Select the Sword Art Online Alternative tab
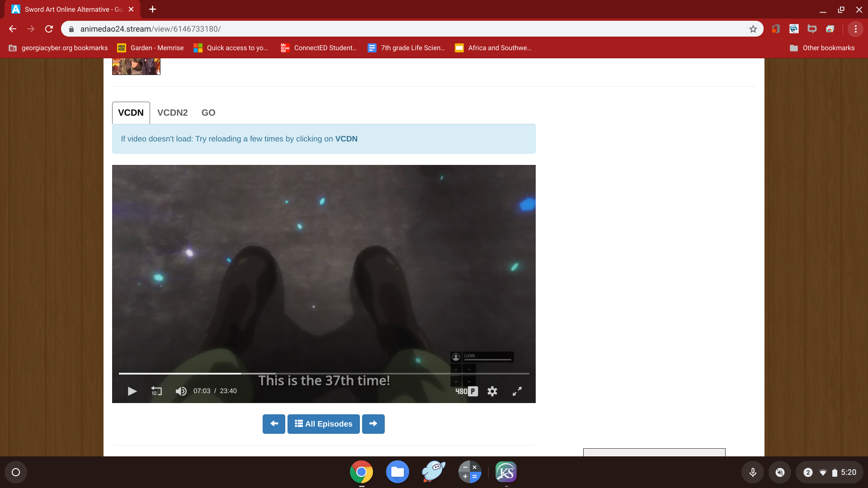868x488 pixels. tap(72, 9)
